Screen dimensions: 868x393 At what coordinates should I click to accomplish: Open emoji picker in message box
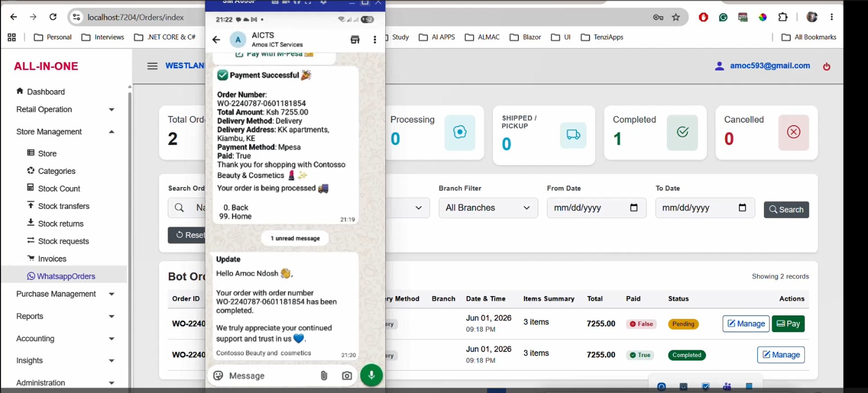(218, 376)
